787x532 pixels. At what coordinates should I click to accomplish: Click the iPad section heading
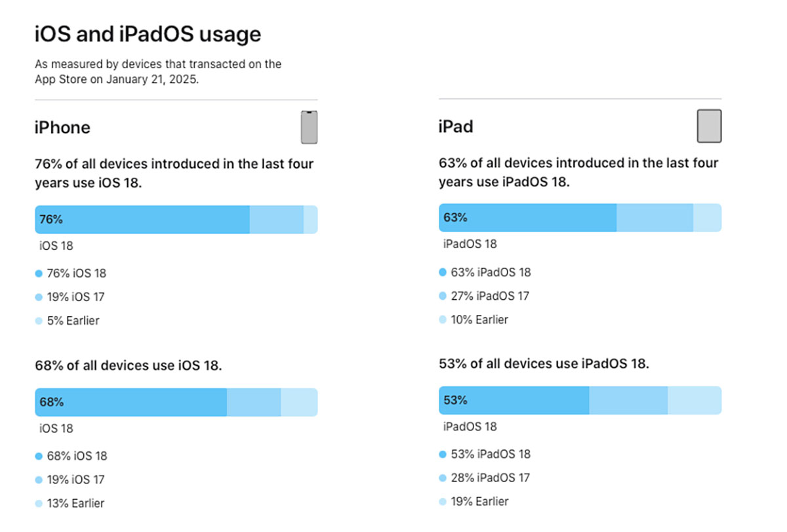click(456, 127)
